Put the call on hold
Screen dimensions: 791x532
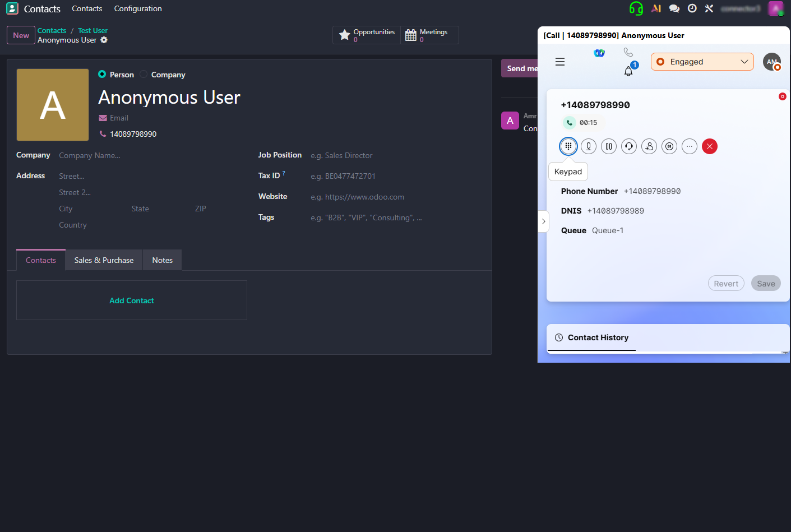point(608,146)
